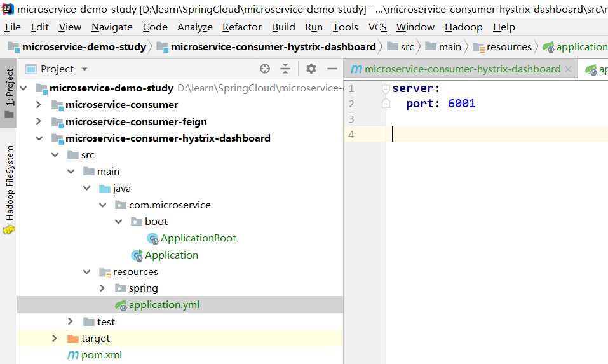This screenshot has width=608, height=364.
Task: Click the ApplicationBoot class icon
Action: (x=152, y=238)
